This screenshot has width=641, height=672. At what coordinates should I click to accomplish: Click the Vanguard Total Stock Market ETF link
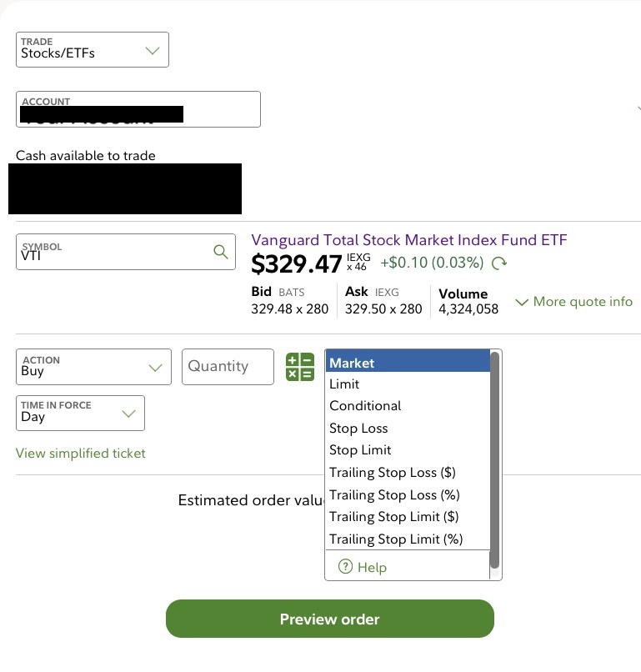pyautogui.click(x=408, y=240)
